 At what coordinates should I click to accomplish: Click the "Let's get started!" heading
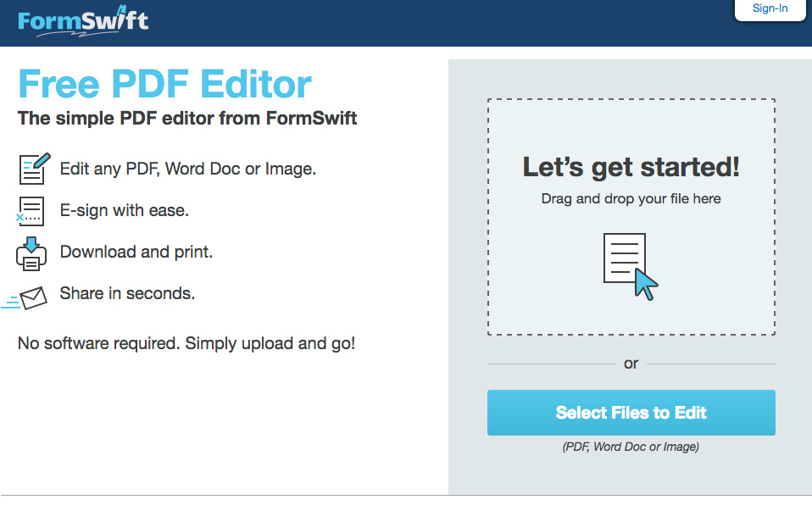631,167
